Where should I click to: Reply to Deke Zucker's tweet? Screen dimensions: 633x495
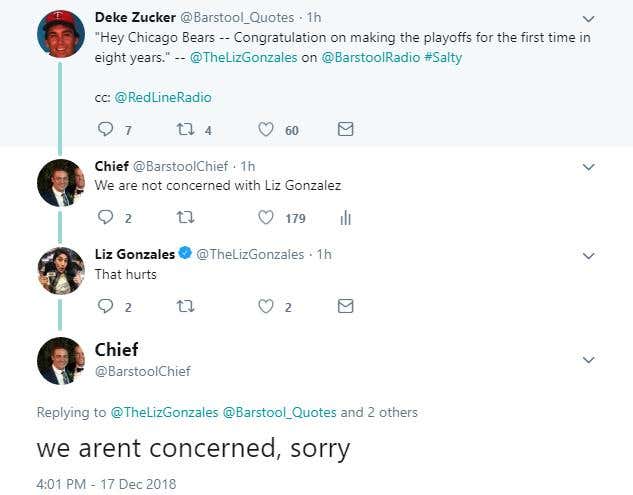(x=106, y=129)
